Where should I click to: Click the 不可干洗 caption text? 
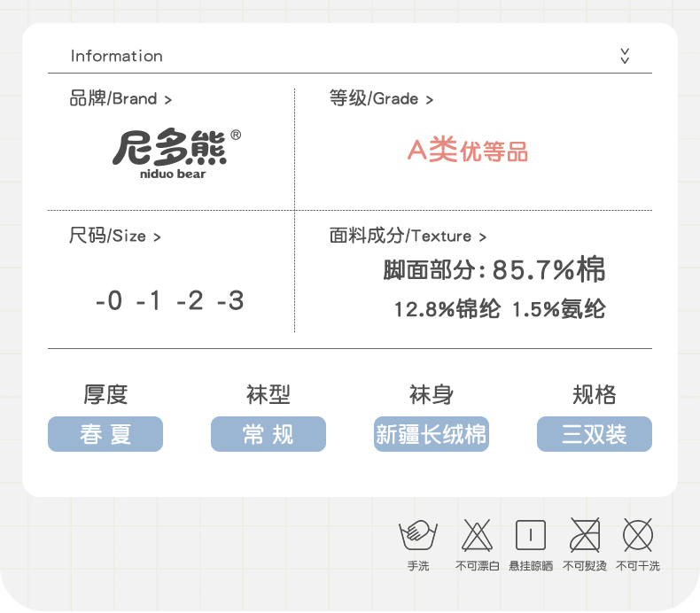(x=638, y=566)
